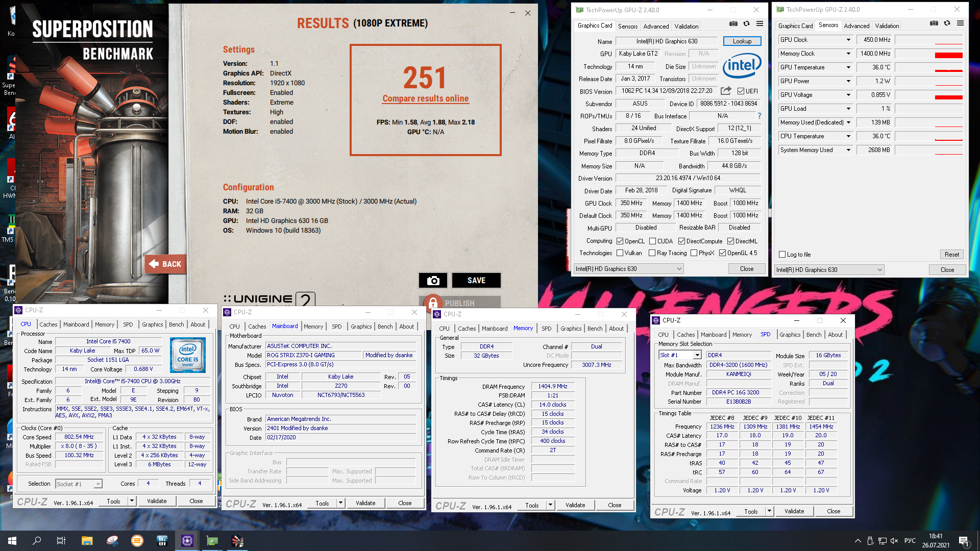Open SPD tab in CPU-Z Memory window

pyautogui.click(x=547, y=329)
